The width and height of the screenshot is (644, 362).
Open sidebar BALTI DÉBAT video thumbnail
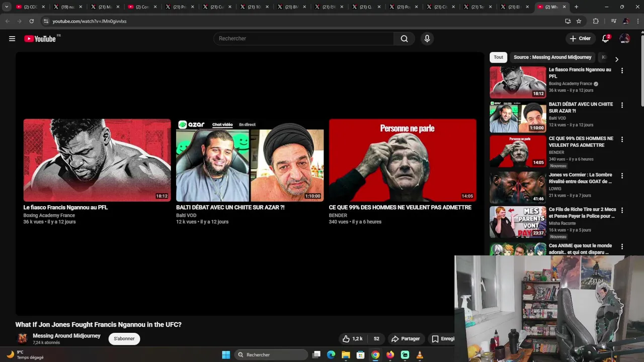coord(518,117)
